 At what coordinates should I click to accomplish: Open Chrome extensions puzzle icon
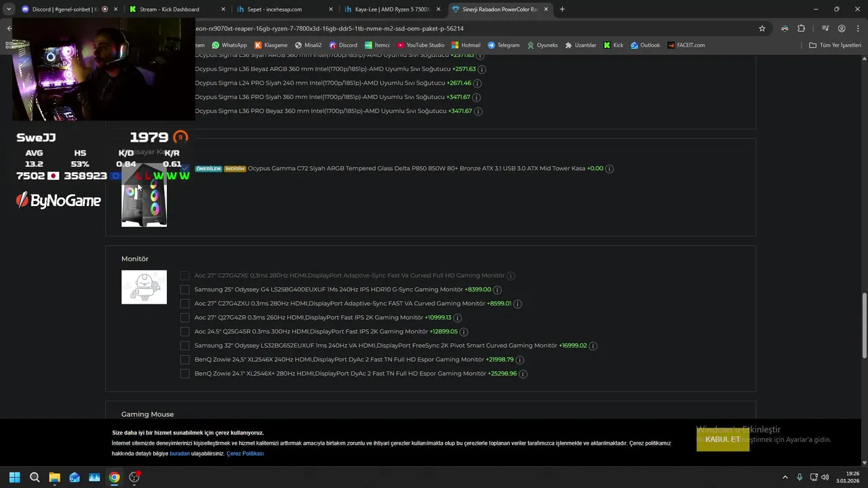click(x=802, y=28)
